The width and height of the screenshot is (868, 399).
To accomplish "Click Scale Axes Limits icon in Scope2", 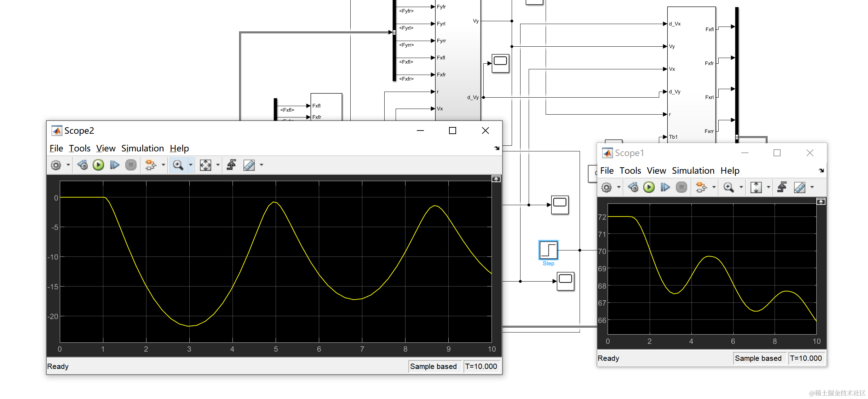I will point(205,165).
